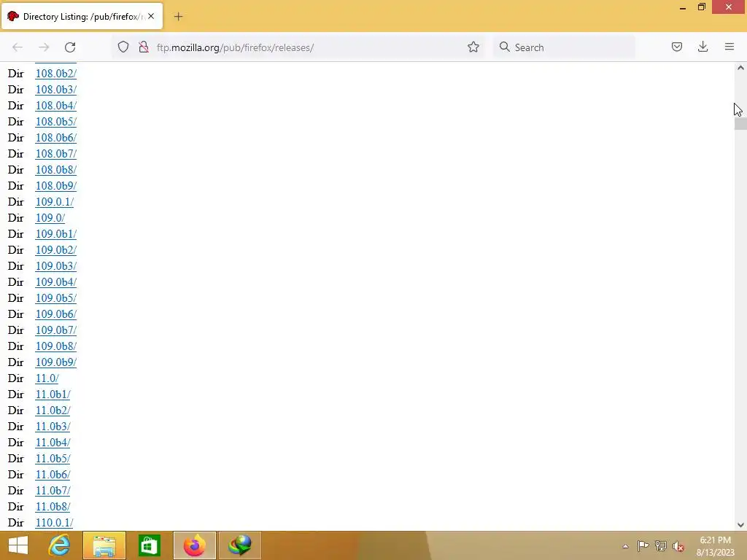Image resolution: width=747 pixels, height=560 pixels.
Task: Close the Directory Listing tab
Action: coord(151,16)
